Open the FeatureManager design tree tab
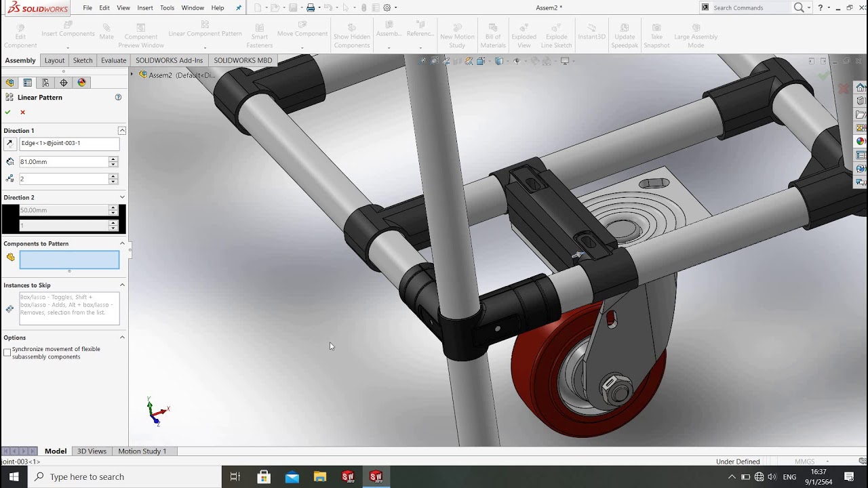 pos(9,83)
